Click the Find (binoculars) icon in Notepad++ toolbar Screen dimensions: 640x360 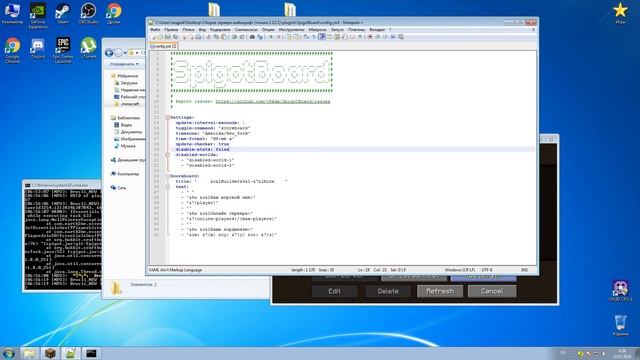pos(252,37)
